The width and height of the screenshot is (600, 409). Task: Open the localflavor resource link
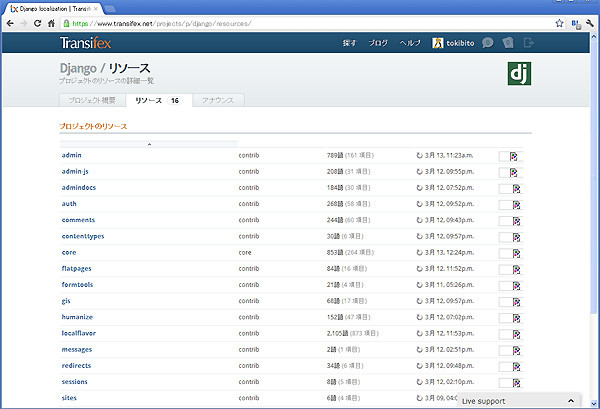78,333
